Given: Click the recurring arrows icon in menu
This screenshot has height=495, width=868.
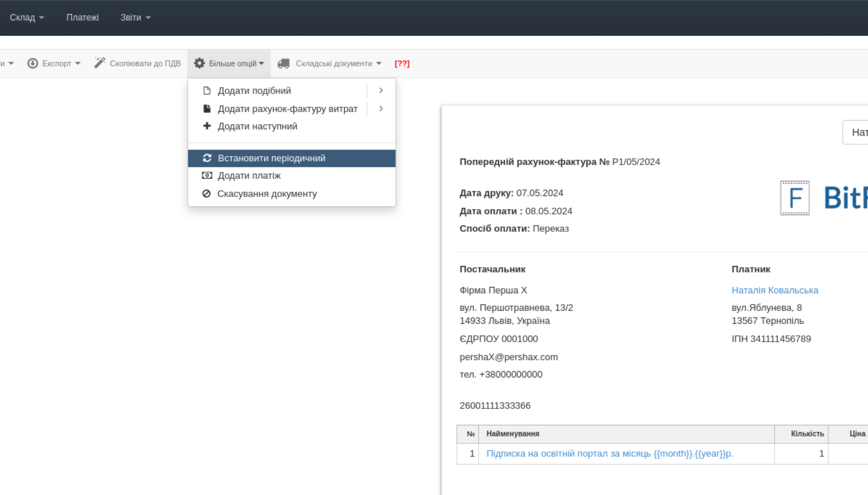Looking at the screenshot, I should click(207, 158).
